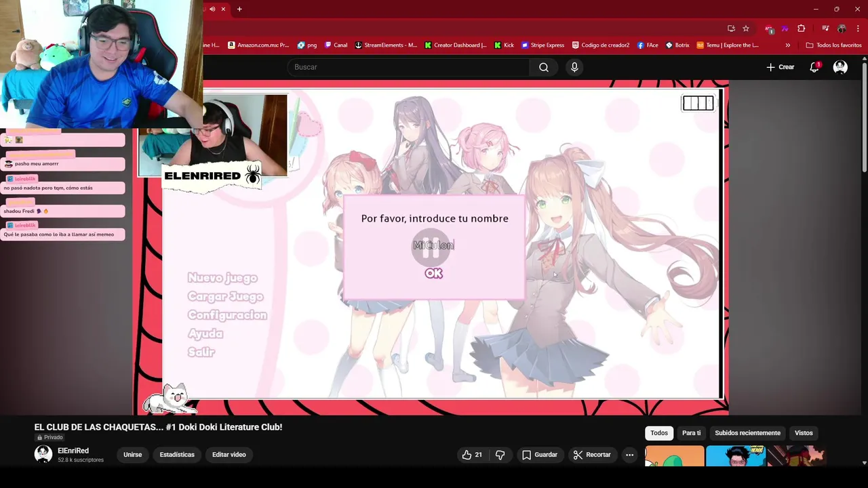Select Cargar Juego in the game menu
The height and width of the screenshot is (488, 868).
pyautogui.click(x=225, y=296)
